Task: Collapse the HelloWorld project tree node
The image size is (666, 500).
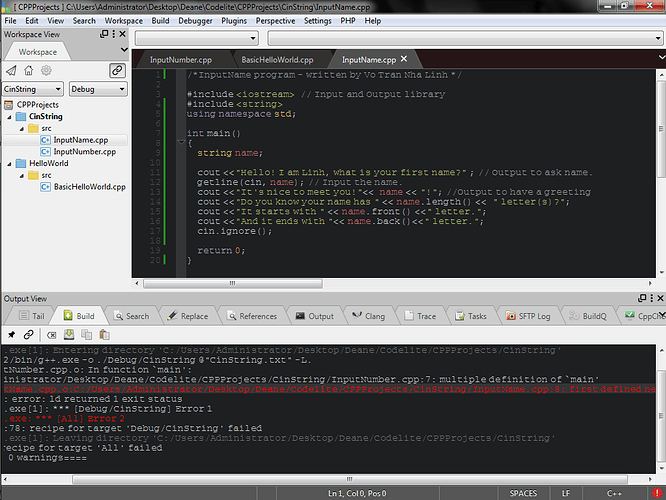Action: [6, 163]
